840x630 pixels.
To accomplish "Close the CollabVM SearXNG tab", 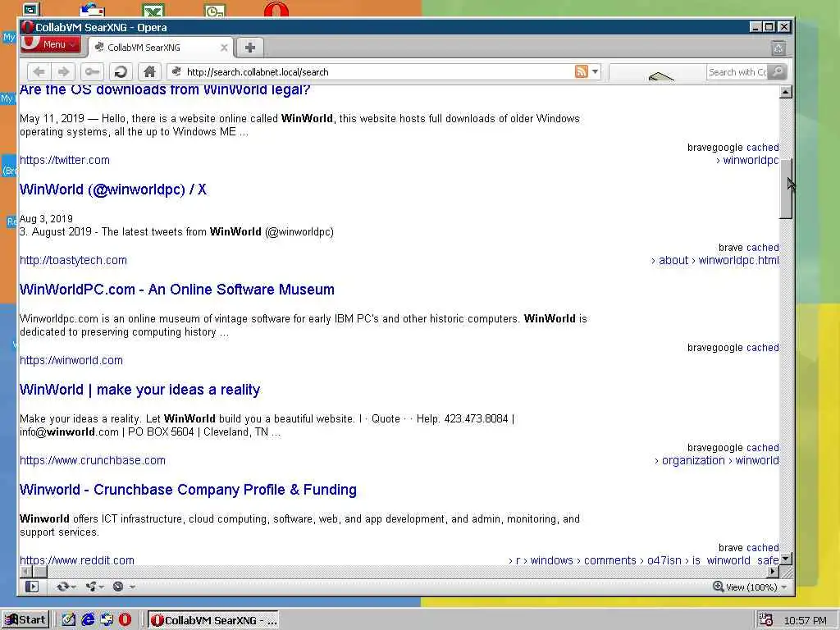I will [x=224, y=48].
